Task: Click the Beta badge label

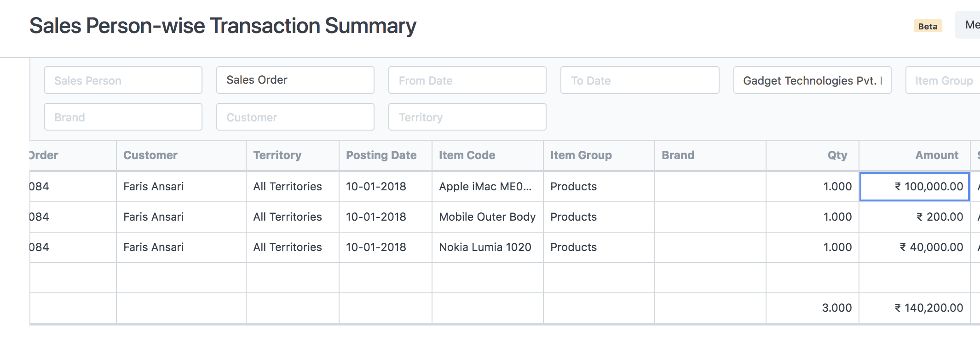Action: (x=928, y=26)
